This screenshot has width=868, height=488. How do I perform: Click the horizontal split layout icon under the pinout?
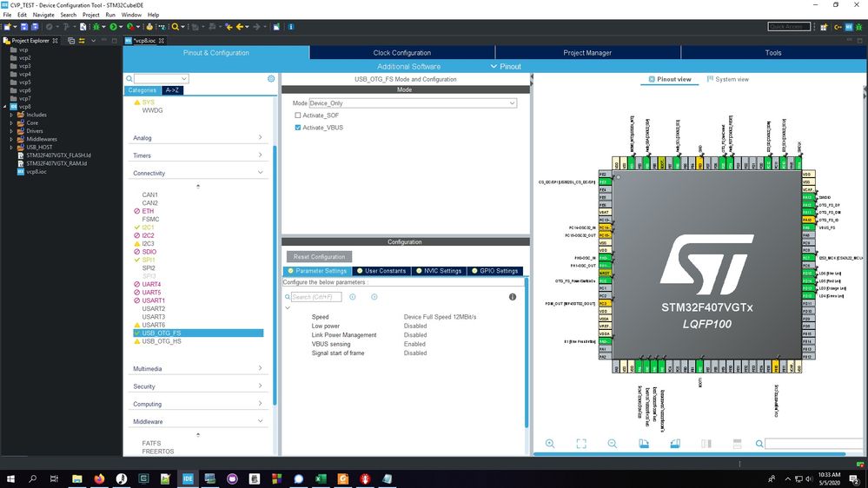click(x=738, y=444)
